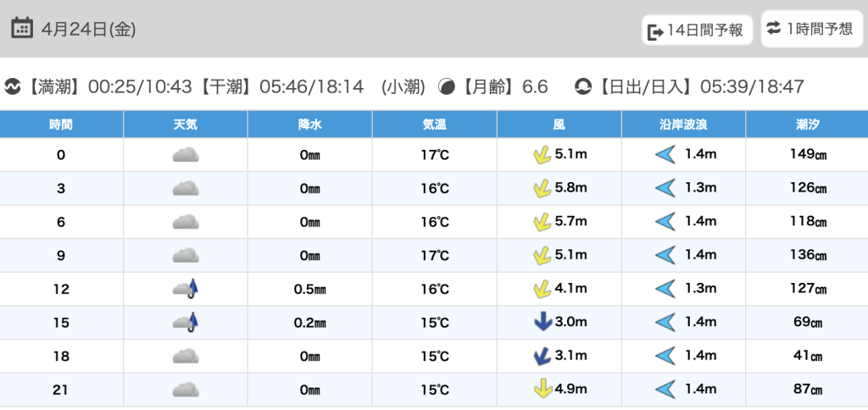Click the moon phase icon beside 月齢
Image resolution: width=868 pixels, height=410 pixels.
(447, 87)
